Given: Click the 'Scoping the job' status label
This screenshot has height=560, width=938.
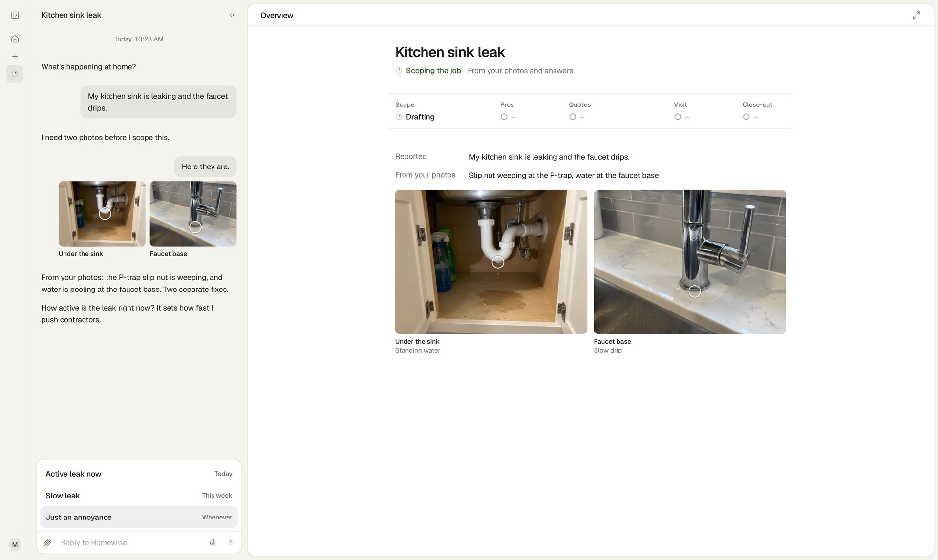Looking at the screenshot, I should point(433,71).
